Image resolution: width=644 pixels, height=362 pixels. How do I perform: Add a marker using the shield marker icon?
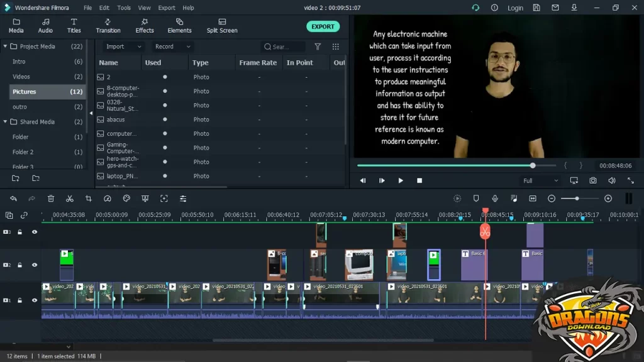[x=476, y=199]
